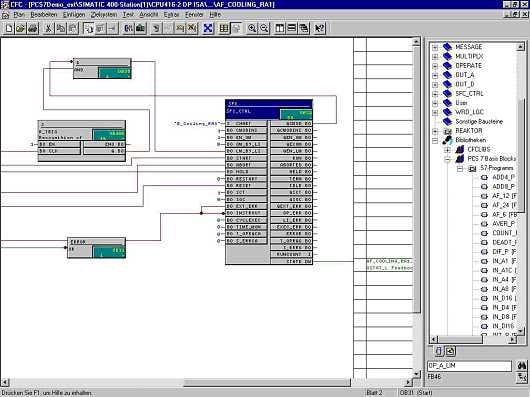Open the document icon left of Plan menu

tap(5, 15)
